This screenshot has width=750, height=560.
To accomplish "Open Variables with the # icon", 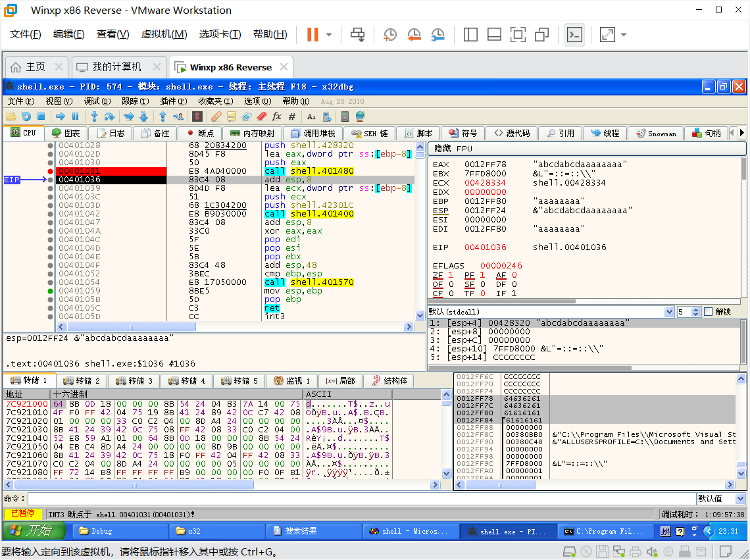I will coord(291,116).
